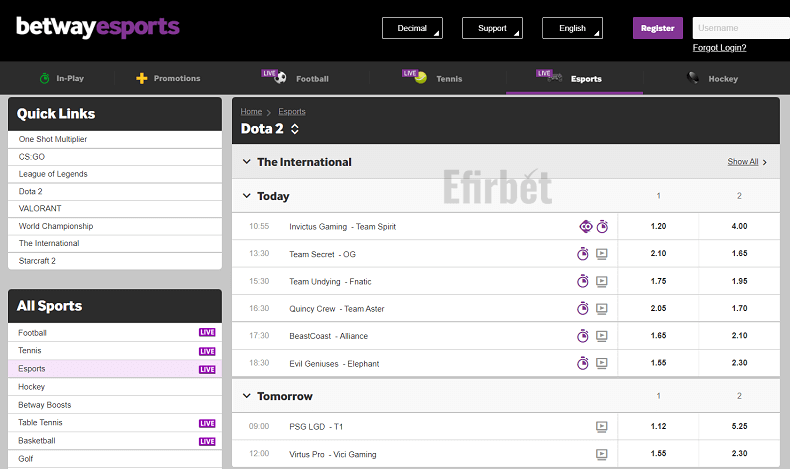Image resolution: width=790 pixels, height=469 pixels.
Task: Click chevron next to Show All
Action: pos(765,162)
